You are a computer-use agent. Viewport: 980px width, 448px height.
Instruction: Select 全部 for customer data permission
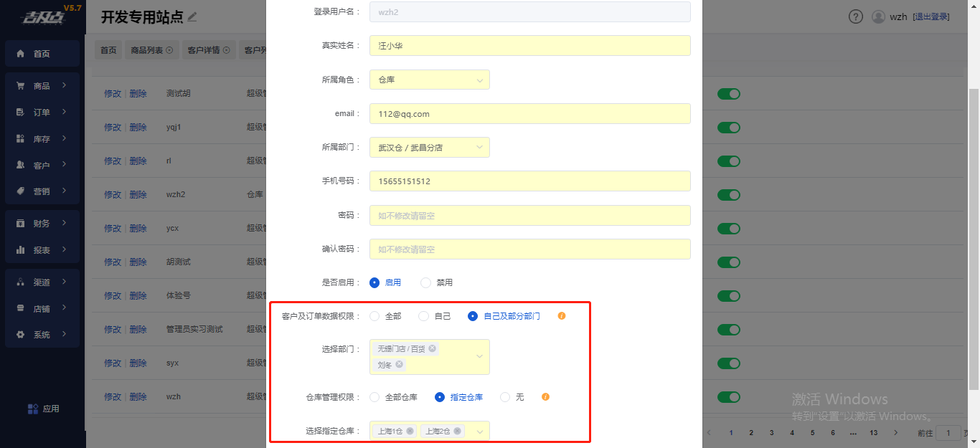point(374,316)
